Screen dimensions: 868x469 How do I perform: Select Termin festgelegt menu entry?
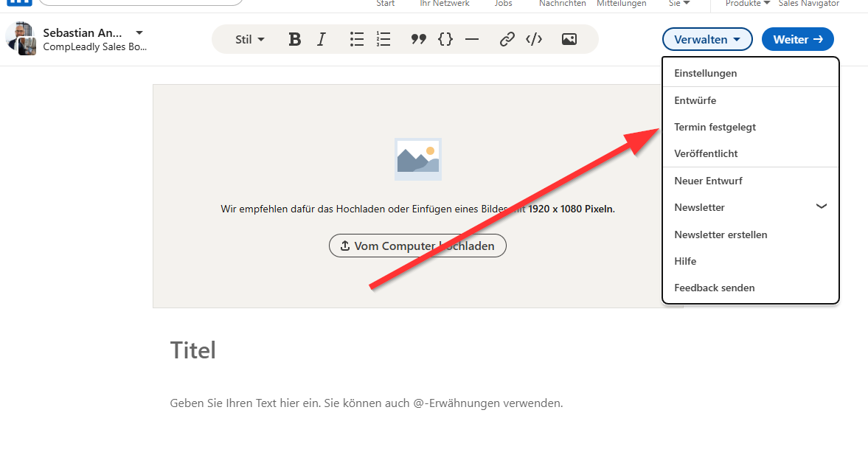(x=715, y=127)
